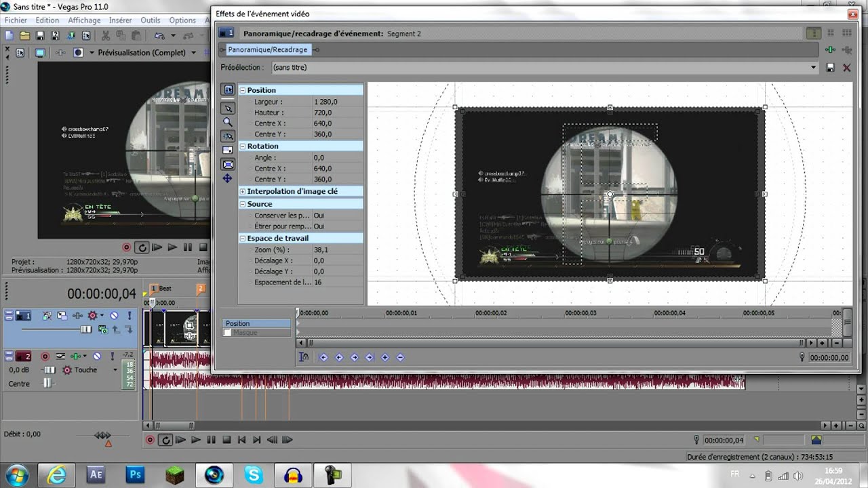The height and width of the screenshot is (488, 868).
Task: Click the audio track 2 Centre pan slider
Action: [47, 384]
